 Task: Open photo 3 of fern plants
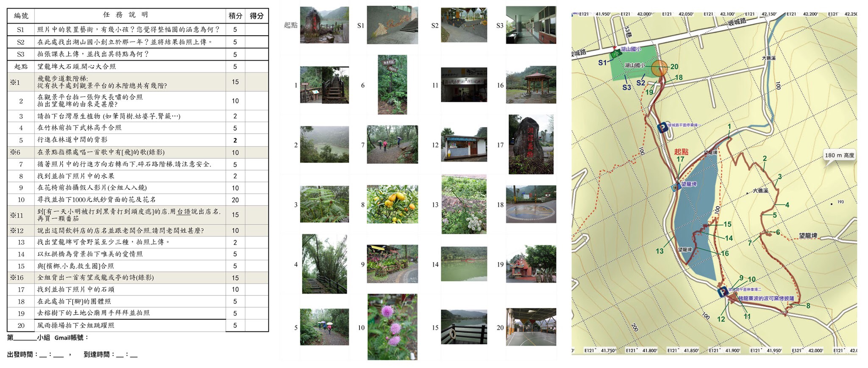pyautogui.click(x=324, y=204)
